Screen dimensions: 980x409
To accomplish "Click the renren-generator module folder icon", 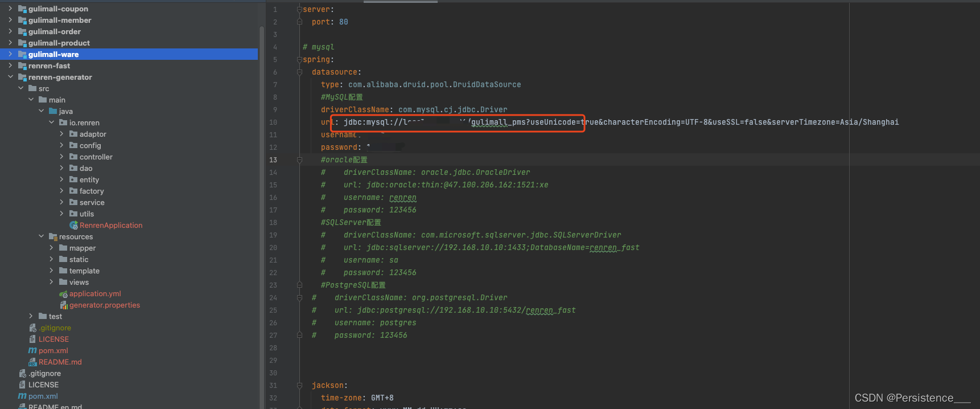I will pos(22,77).
